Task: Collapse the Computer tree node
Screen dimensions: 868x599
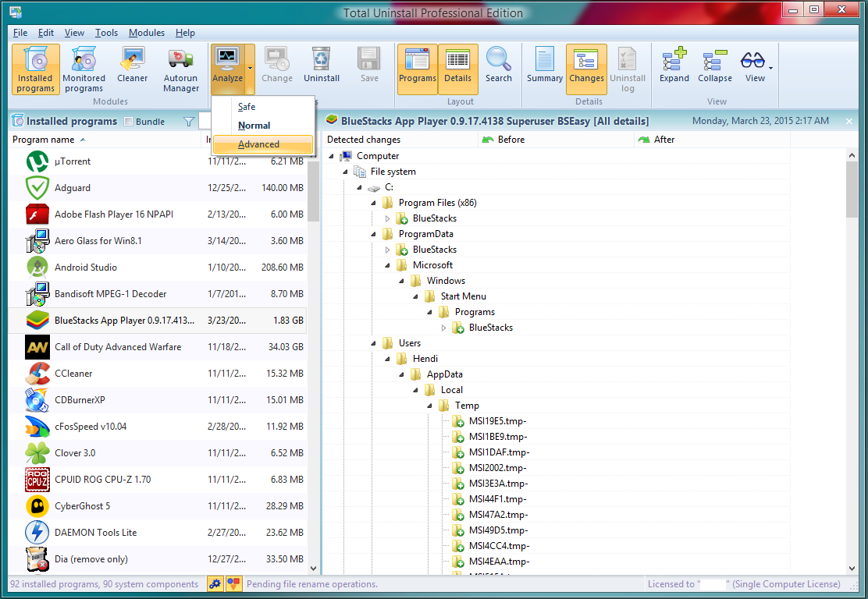Action: [x=331, y=157]
